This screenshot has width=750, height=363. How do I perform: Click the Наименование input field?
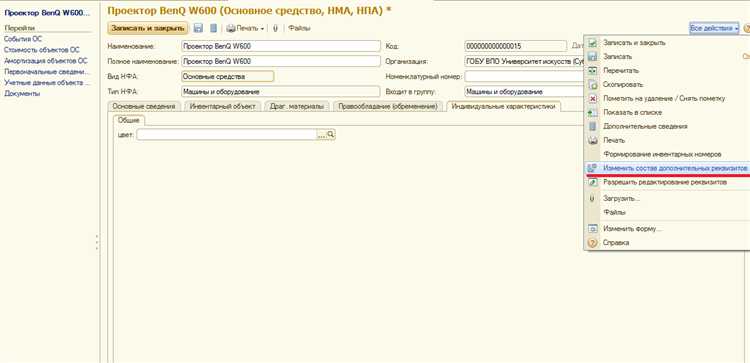pyautogui.click(x=281, y=46)
